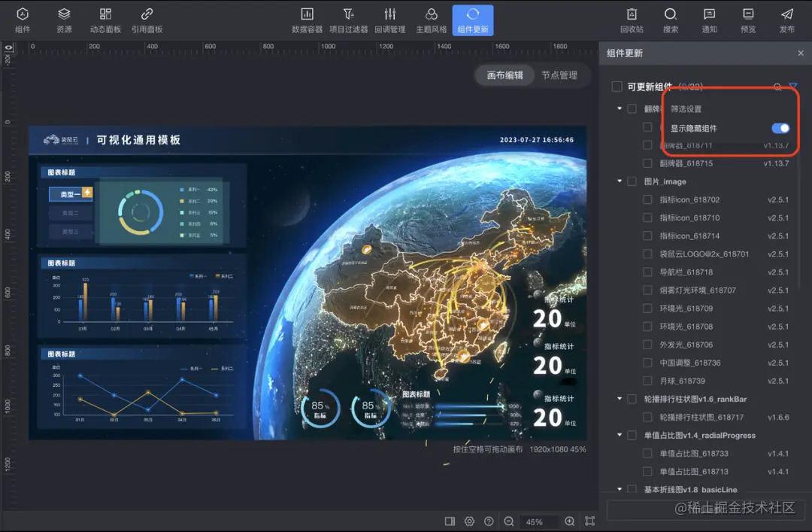
Task: Check the 指标icon_618710 checkbox
Action: [647, 217]
